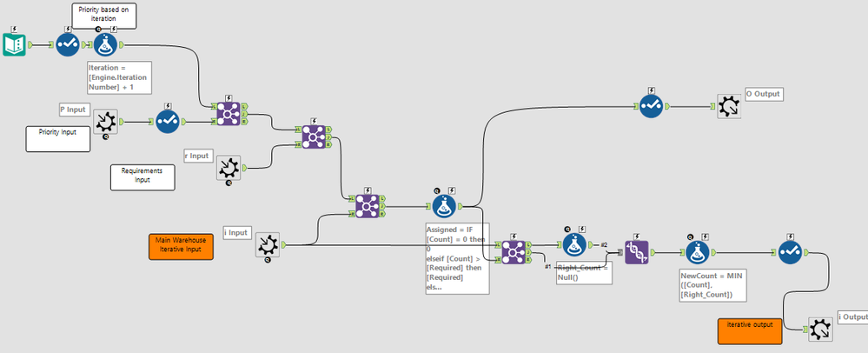This screenshot has height=353, width=868.
Task: Click the #2 connection label on Union
Action: 604,244
